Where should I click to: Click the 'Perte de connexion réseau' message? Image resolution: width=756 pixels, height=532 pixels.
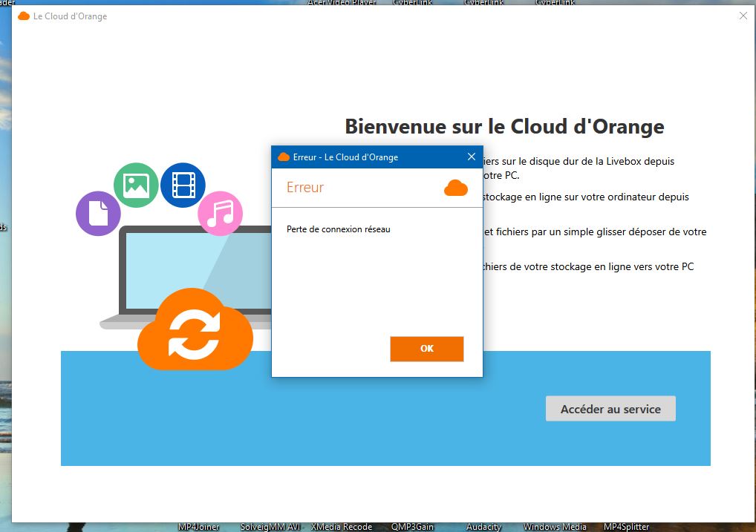[x=338, y=229]
